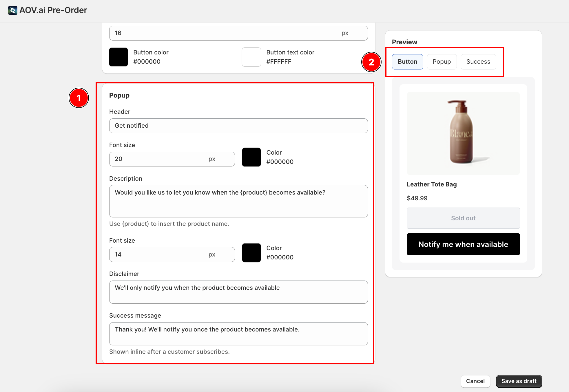Click into the Disclaimer text area

click(x=238, y=292)
